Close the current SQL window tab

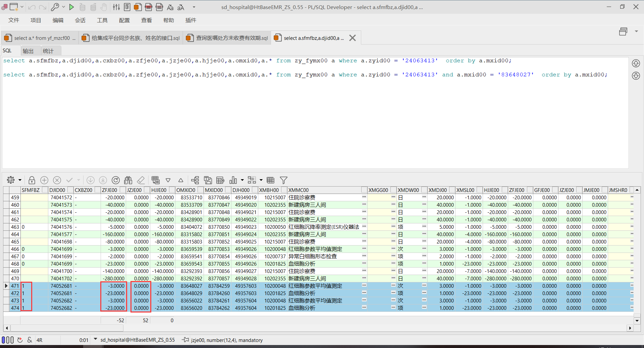[x=352, y=38]
